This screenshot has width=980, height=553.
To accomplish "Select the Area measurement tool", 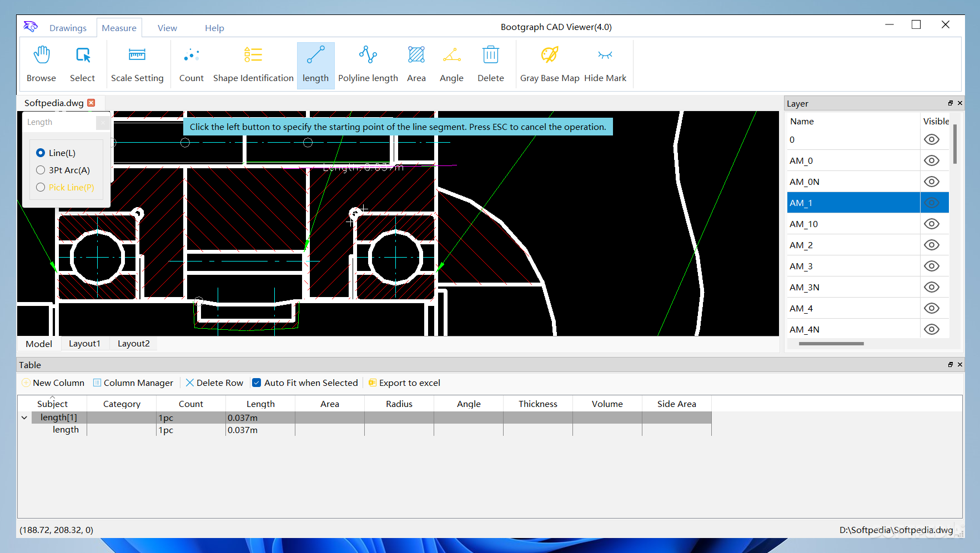I will pyautogui.click(x=416, y=64).
